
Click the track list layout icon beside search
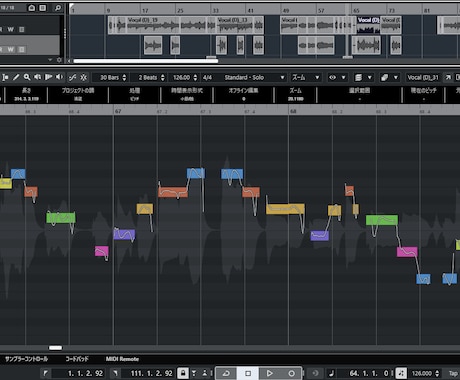coord(43,8)
